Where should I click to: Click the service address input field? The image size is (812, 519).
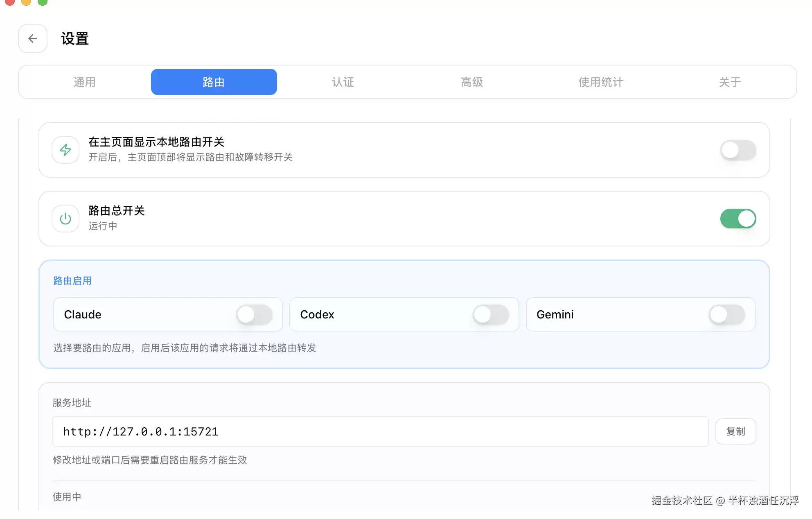[380, 431]
